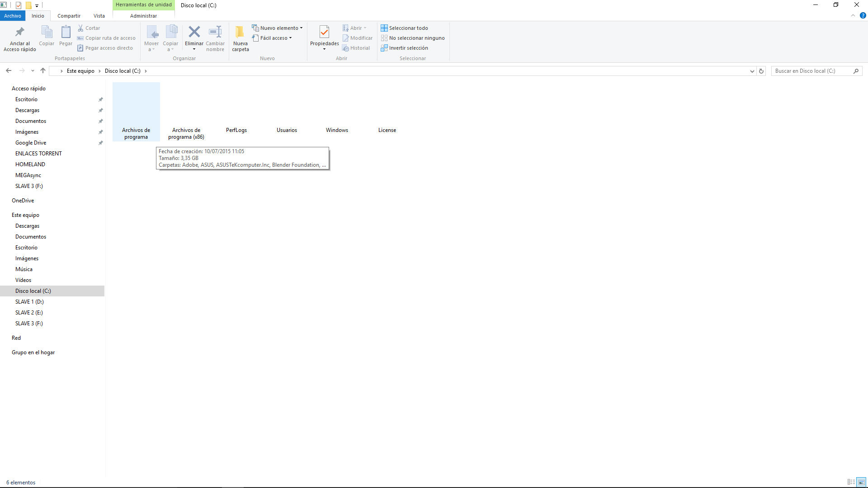Switch to large icons view in status bar
The height and width of the screenshot is (488, 868).
click(x=861, y=482)
